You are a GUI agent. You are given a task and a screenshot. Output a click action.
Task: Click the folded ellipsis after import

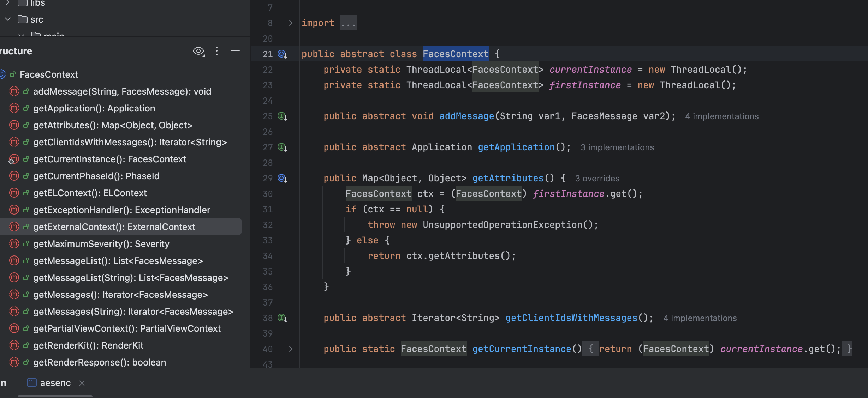[348, 23]
